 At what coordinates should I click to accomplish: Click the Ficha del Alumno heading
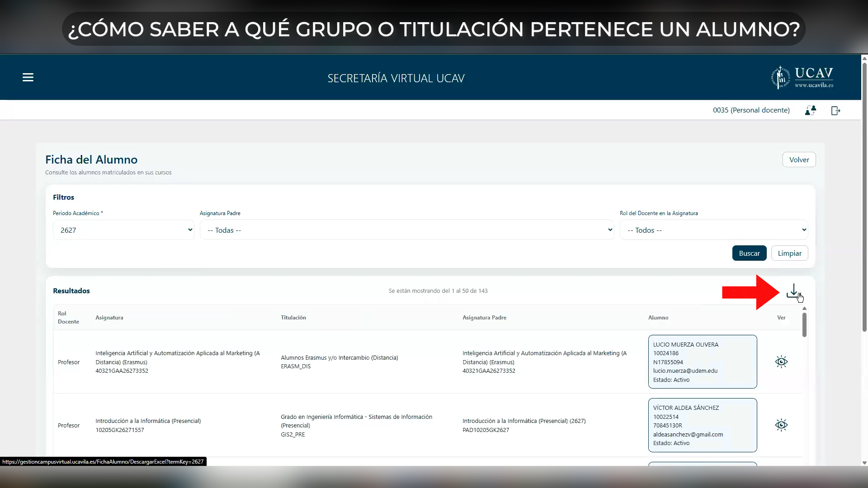[x=91, y=160]
